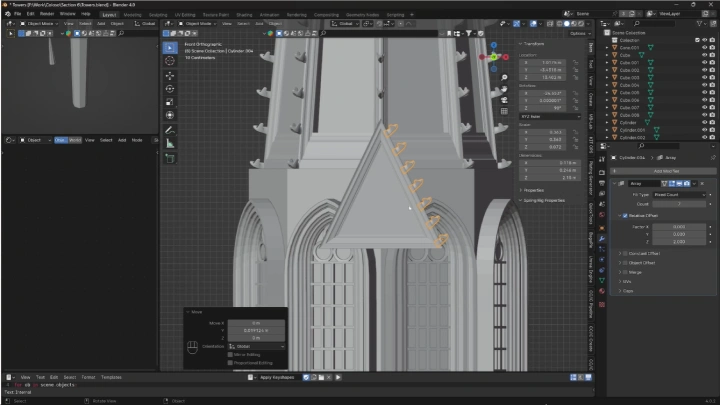Viewport: 720px width, 405px height.
Task: Open the Object Mode dropdown in main viewport
Action: pos(197,23)
